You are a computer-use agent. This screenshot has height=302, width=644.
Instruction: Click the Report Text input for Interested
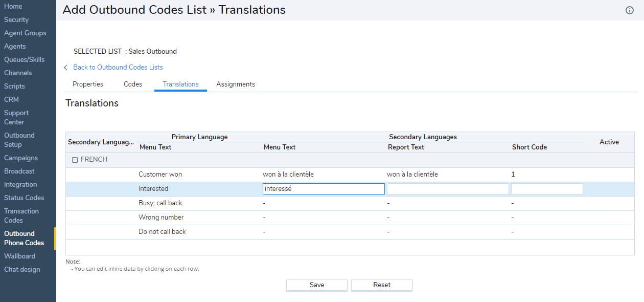(448, 189)
